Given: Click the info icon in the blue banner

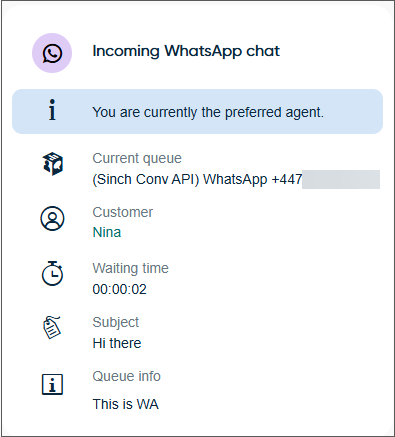Looking at the screenshot, I should click(x=52, y=110).
